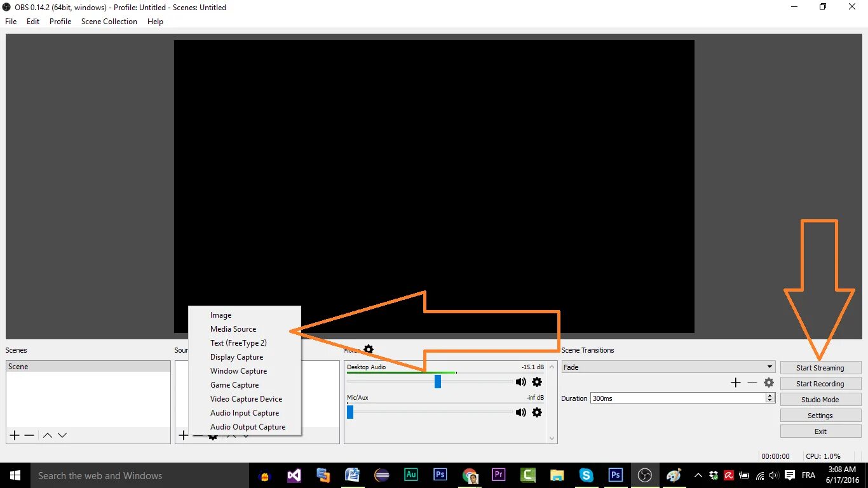Open the Profile menu
868x488 pixels.
(60, 21)
